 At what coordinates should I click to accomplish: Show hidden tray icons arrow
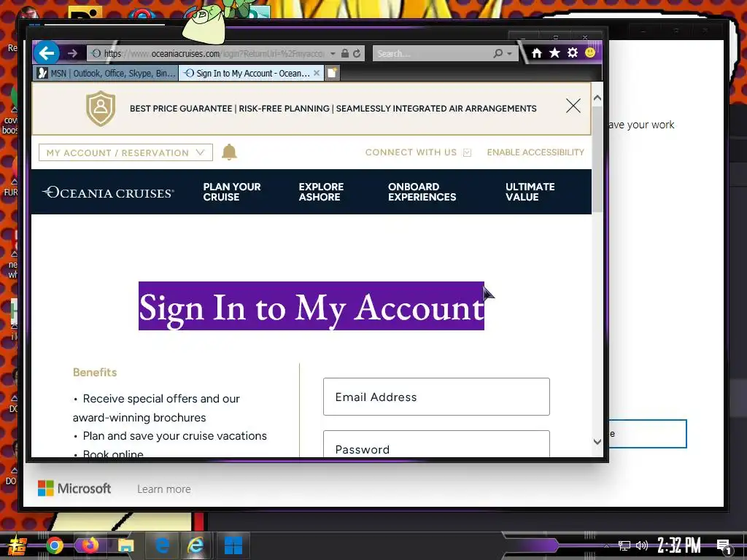click(x=606, y=545)
